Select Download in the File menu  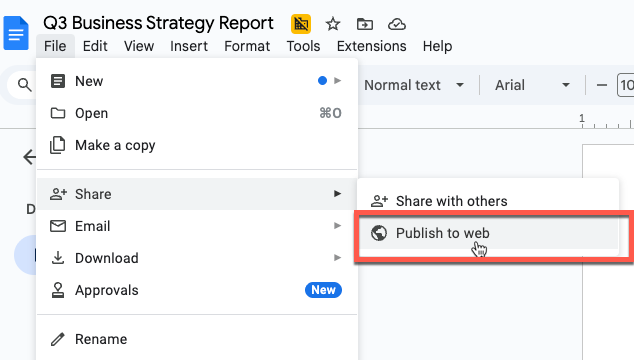click(x=197, y=258)
